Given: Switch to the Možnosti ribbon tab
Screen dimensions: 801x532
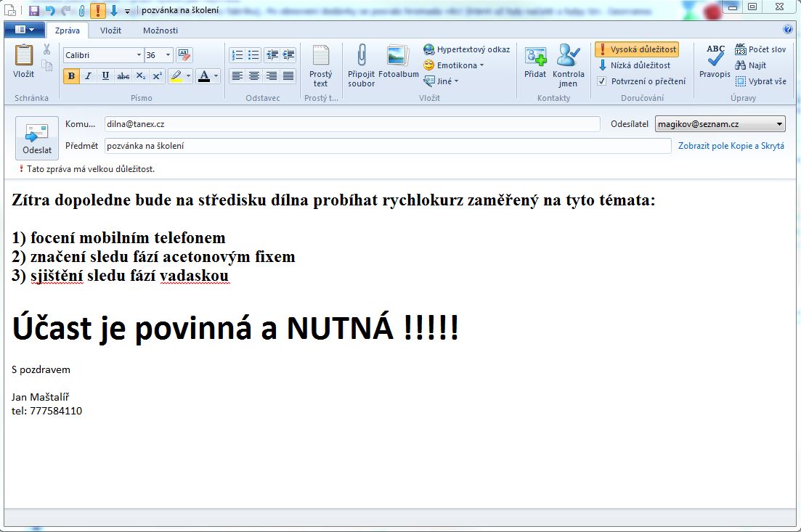Looking at the screenshot, I should (x=160, y=30).
